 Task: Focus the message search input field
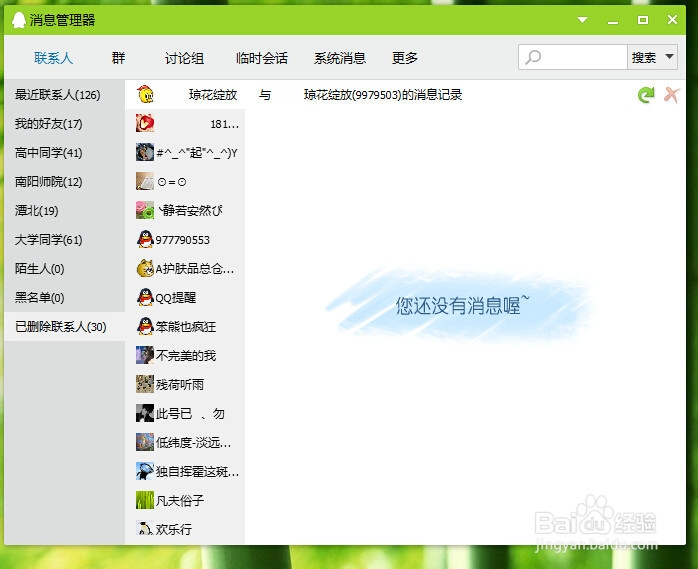[x=573, y=57]
